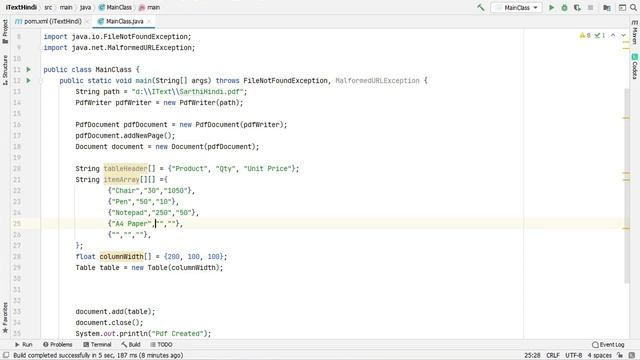This screenshot has height=360, width=640.
Task: Open the Codota side panel
Action: (x=635, y=66)
